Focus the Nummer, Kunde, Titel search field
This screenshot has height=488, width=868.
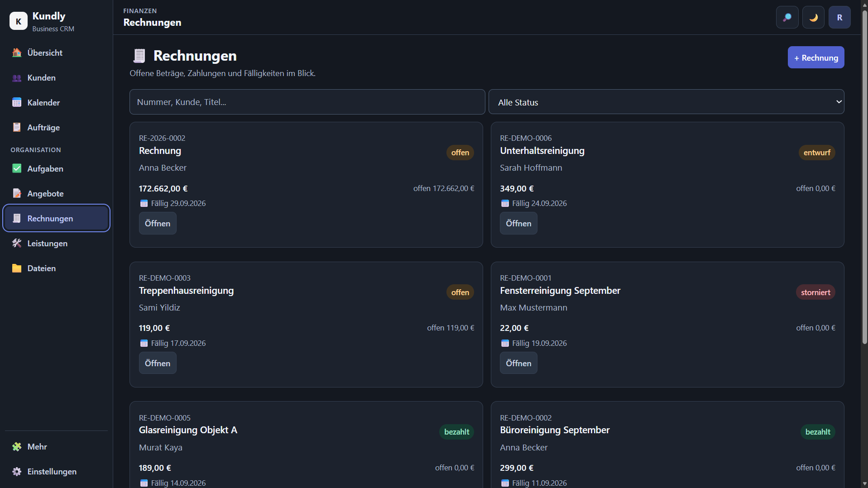click(307, 102)
